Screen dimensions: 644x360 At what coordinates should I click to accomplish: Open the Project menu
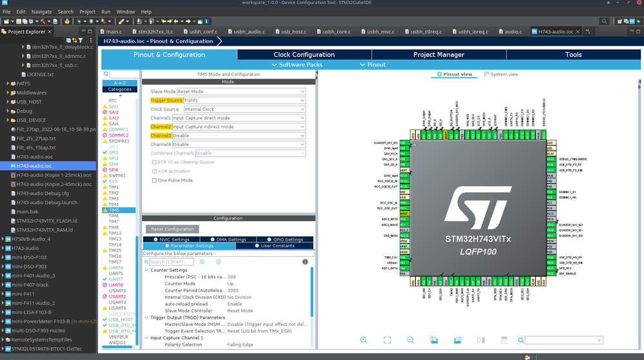[87, 12]
